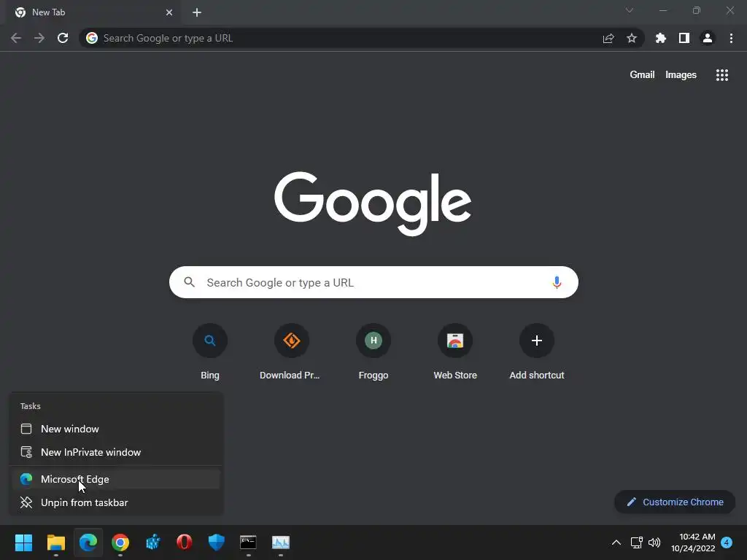This screenshot has height=560, width=747.
Task: Reload the page with the refresh icon
Action: point(63,38)
